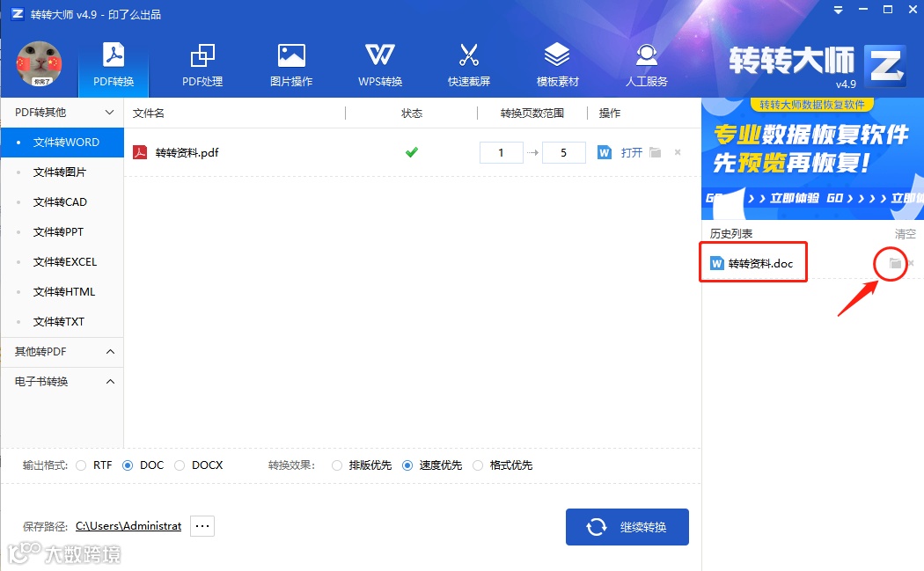Select the 转转资料.pdf file name
The width and height of the screenshot is (924, 571).
click(x=187, y=152)
